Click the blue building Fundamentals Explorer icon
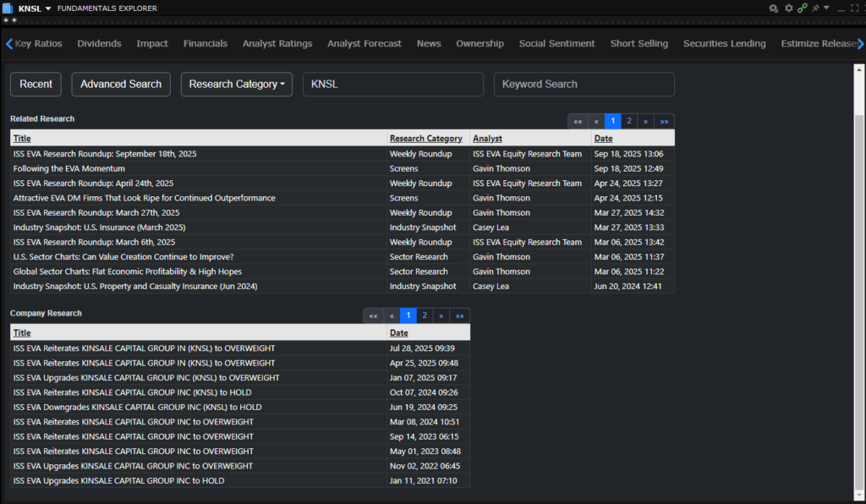 pos(8,8)
